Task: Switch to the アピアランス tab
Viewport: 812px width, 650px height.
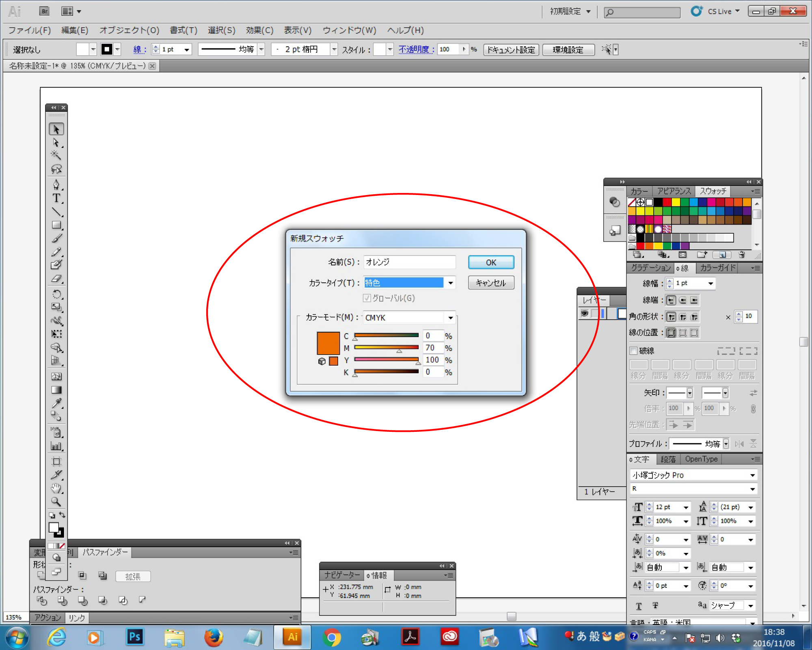Action: (674, 191)
